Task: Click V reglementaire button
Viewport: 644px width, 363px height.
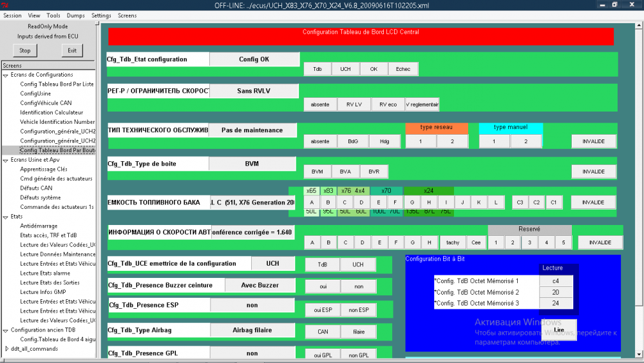Action: click(x=422, y=104)
